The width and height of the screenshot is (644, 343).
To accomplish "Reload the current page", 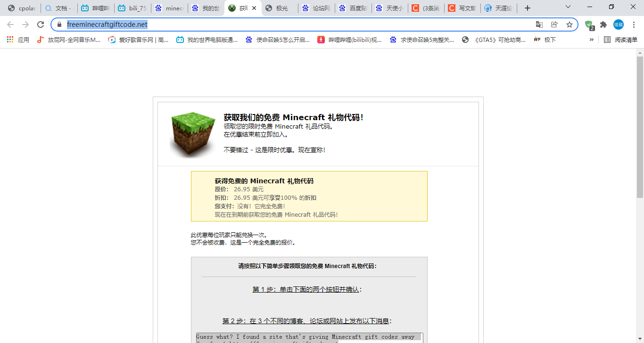I will 41,24.
